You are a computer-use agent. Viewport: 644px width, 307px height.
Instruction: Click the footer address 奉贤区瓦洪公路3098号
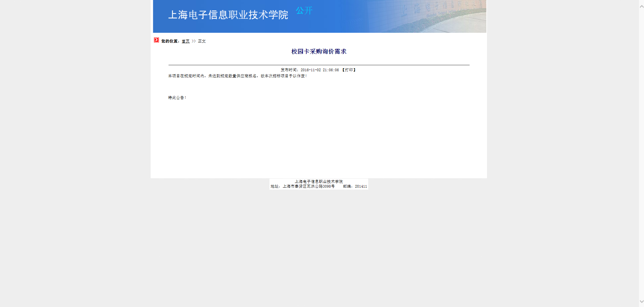coord(308,186)
